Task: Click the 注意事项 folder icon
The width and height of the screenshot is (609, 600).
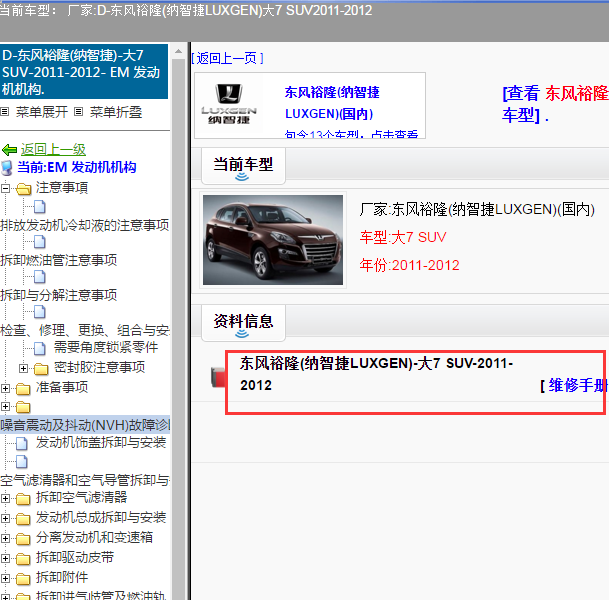Action: click(x=24, y=189)
